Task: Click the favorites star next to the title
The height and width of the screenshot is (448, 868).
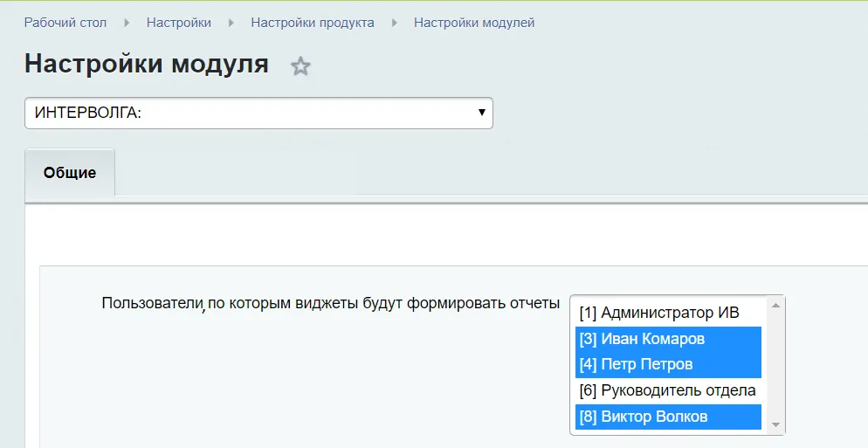Action: coord(300,66)
